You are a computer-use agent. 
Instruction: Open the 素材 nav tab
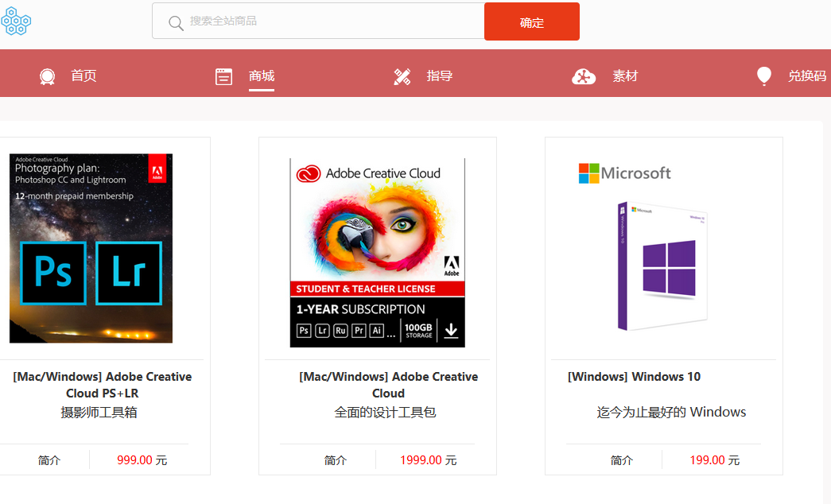point(625,76)
